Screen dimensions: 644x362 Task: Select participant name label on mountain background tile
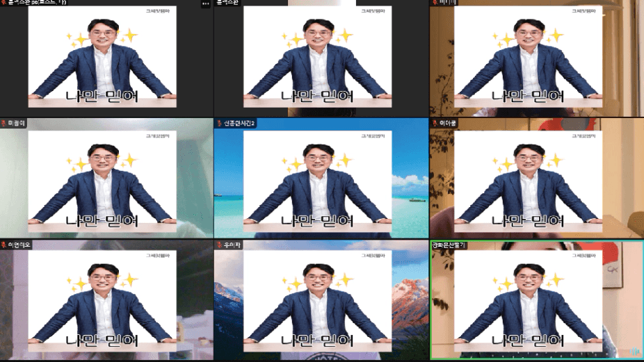(232, 245)
